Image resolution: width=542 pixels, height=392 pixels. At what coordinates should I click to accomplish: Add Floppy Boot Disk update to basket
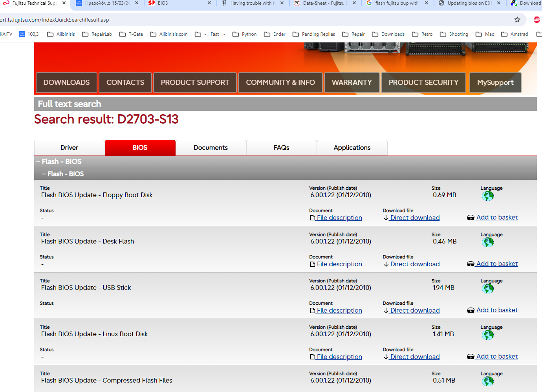pyautogui.click(x=493, y=217)
